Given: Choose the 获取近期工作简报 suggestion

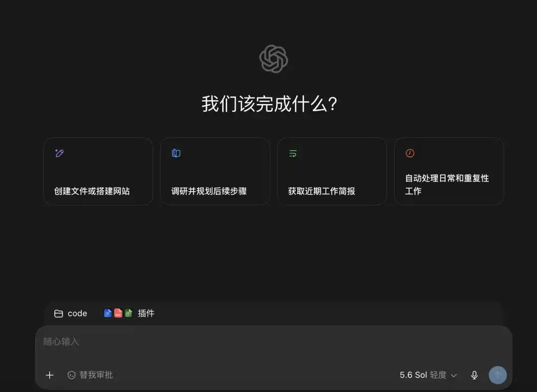Looking at the screenshot, I should click(332, 171).
